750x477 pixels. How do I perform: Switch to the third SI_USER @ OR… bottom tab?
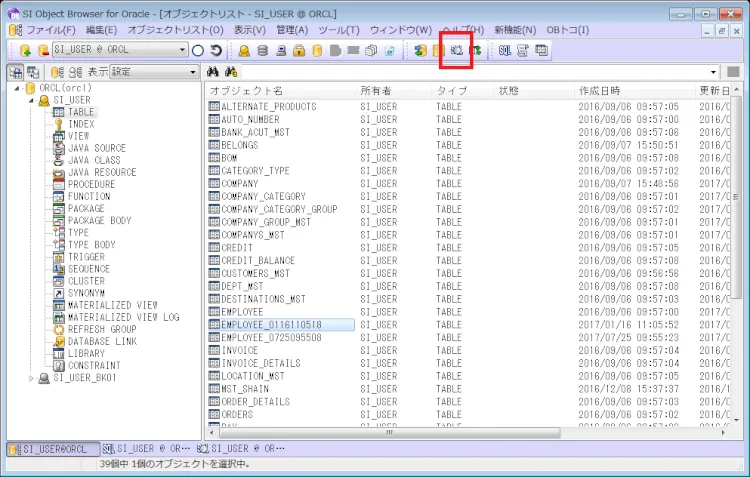point(241,449)
